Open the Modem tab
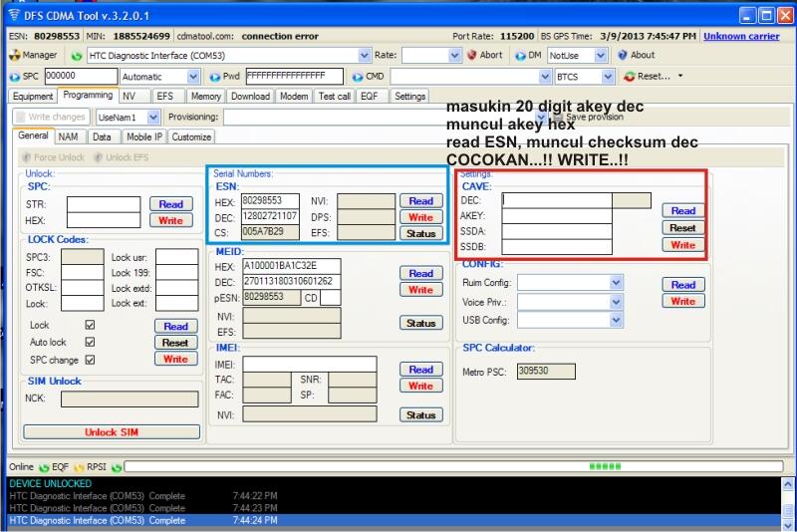This screenshot has height=532, width=797. click(x=294, y=97)
